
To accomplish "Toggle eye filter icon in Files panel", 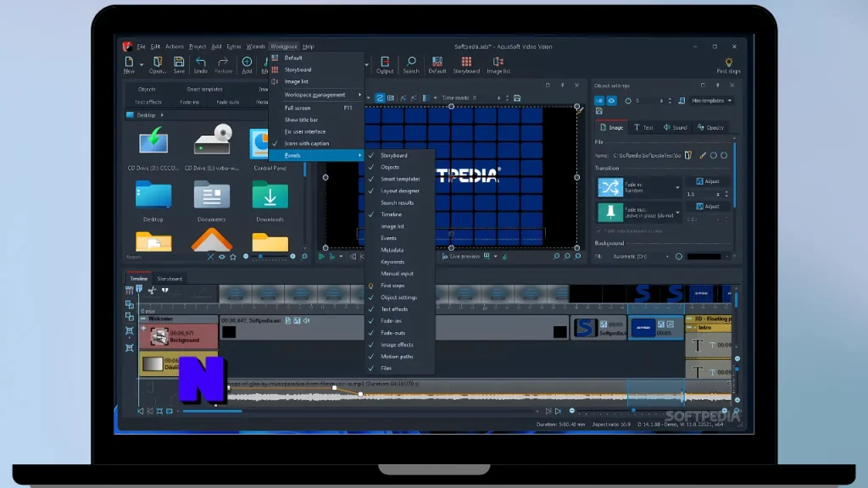I will [x=222, y=257].
